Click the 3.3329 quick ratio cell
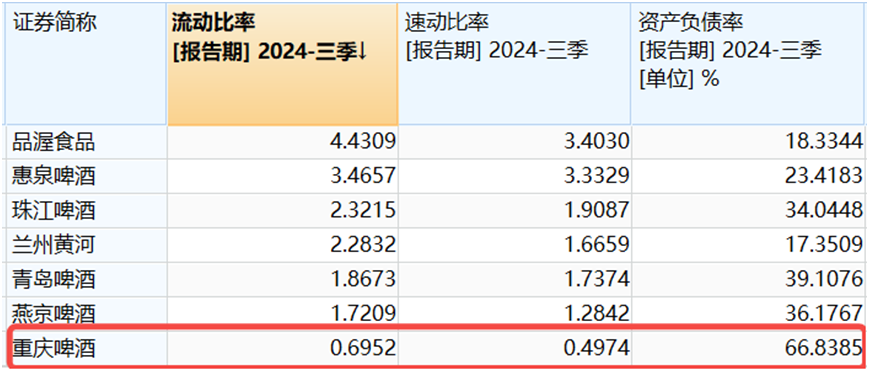The image size is (869, 372). tap(514, 176)
